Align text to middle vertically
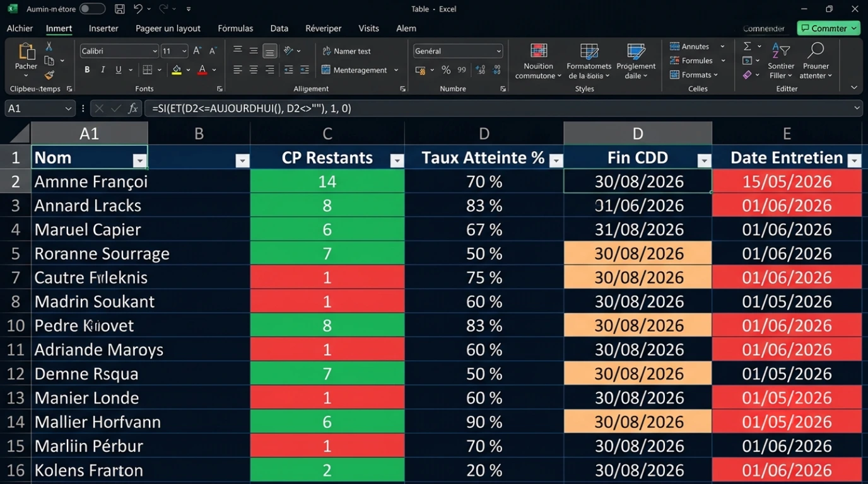The image size is (868, 484). [x=254, y=50]
